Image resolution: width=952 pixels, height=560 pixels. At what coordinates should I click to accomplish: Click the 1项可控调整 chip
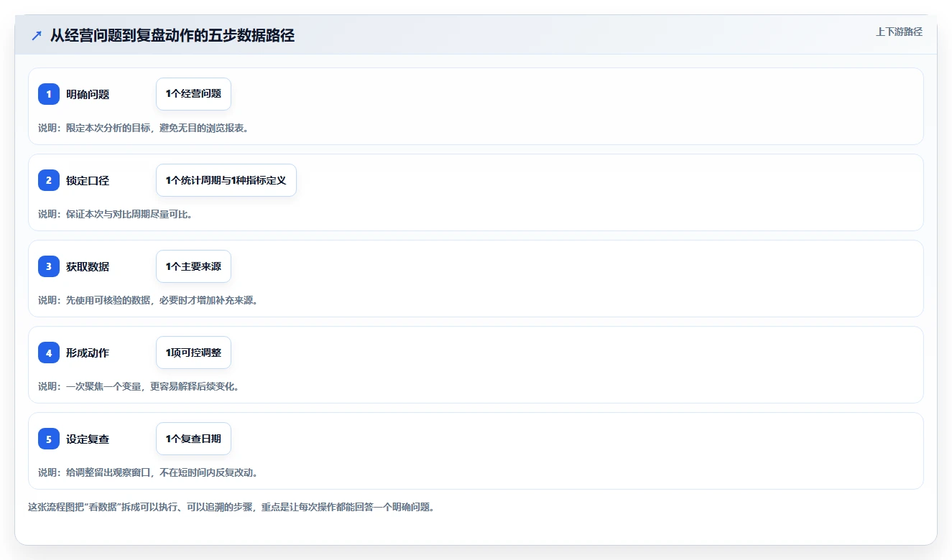point(193,353)
